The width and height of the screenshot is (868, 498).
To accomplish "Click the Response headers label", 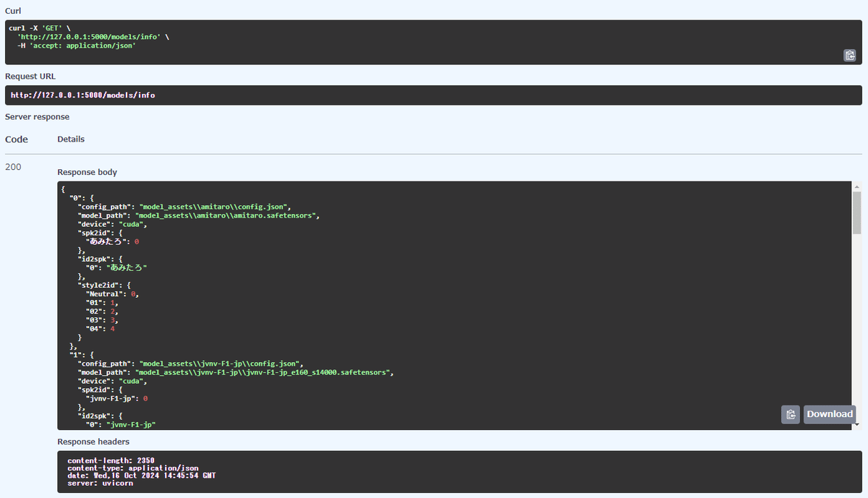I will pos(93,441).
